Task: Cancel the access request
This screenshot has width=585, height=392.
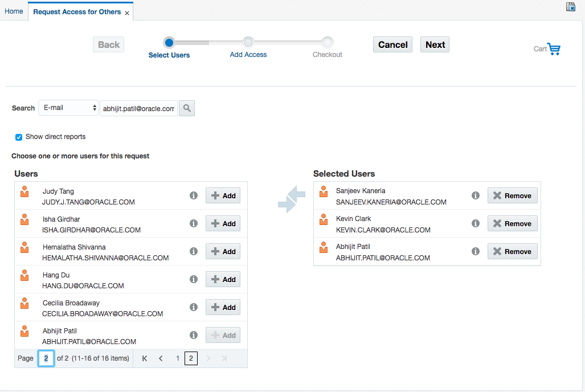Action: (x=392, y=44)
